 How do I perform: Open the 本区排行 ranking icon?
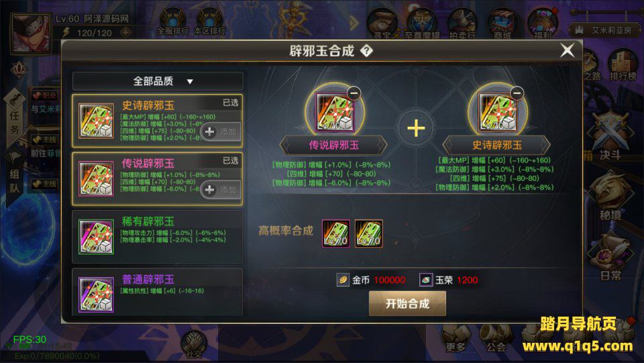210,21
